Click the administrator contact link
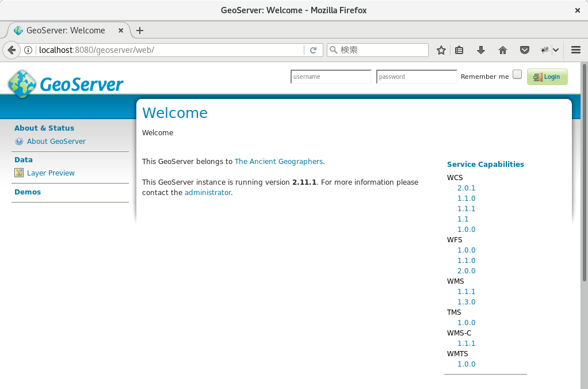Image resolution: width=588 pixels, height=389 pixels. (208, 192)
